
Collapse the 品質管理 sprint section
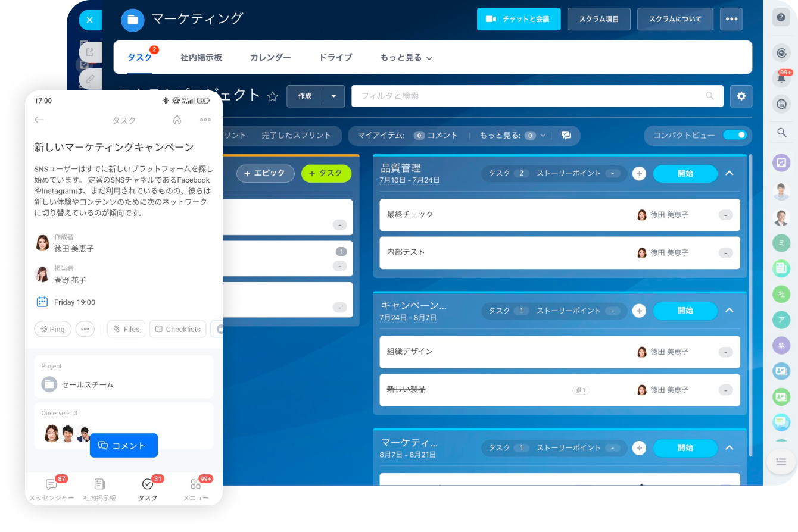[x=730, y=174]
